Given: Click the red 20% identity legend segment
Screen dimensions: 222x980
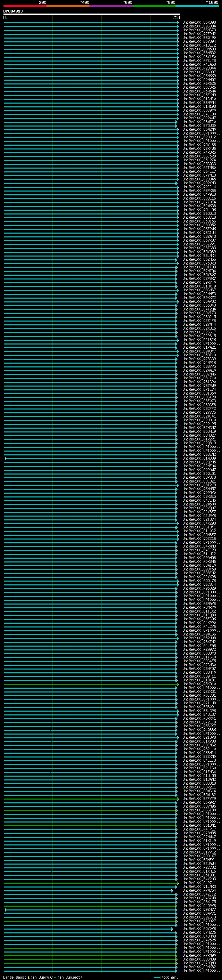Looking at the screenshot, I should click(x=25, y=6).
